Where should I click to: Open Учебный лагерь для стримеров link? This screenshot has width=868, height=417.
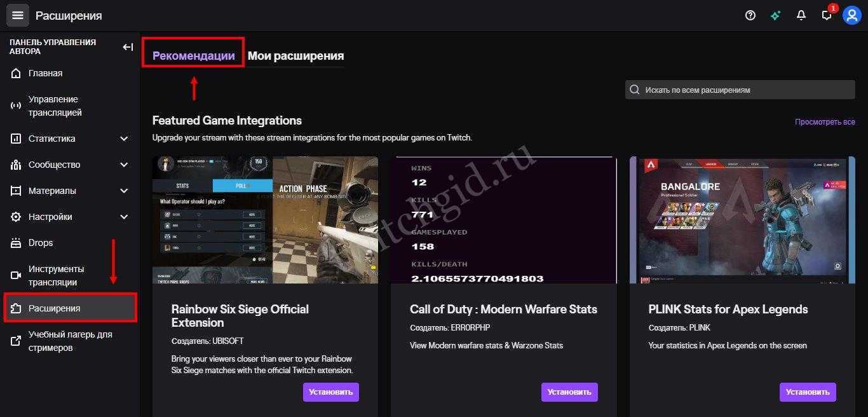(x=70, y=341)
